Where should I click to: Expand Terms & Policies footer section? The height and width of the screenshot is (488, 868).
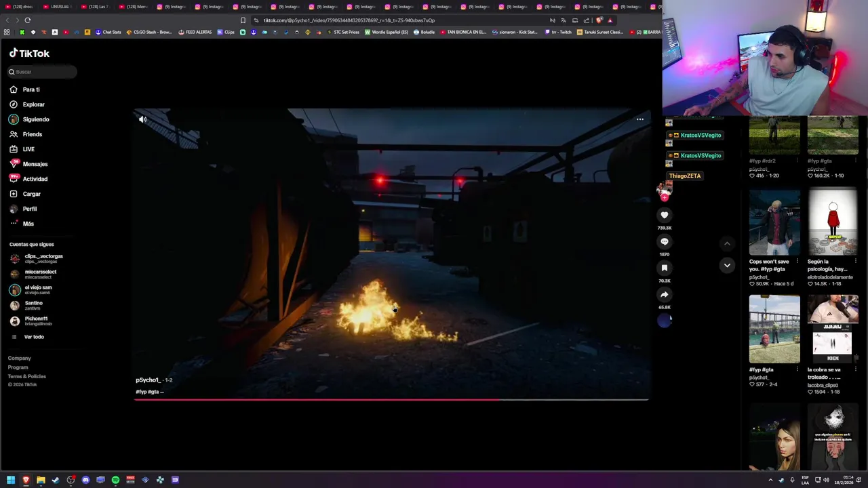point(27,376)
